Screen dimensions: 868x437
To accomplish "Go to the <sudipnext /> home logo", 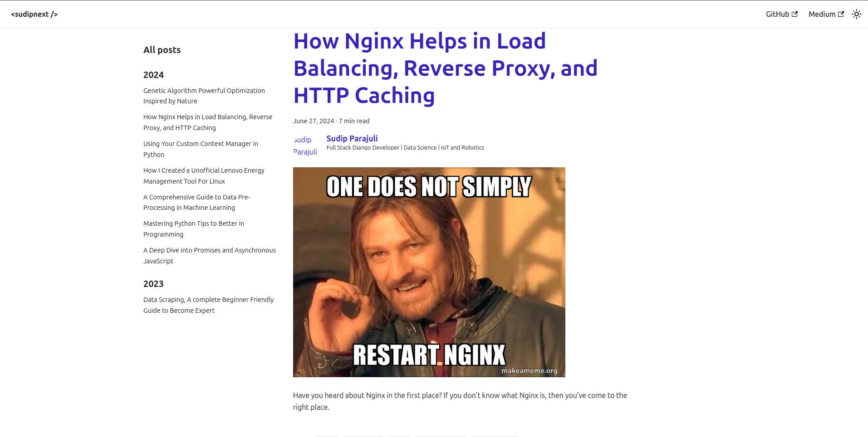I will (x=34, y=14).
